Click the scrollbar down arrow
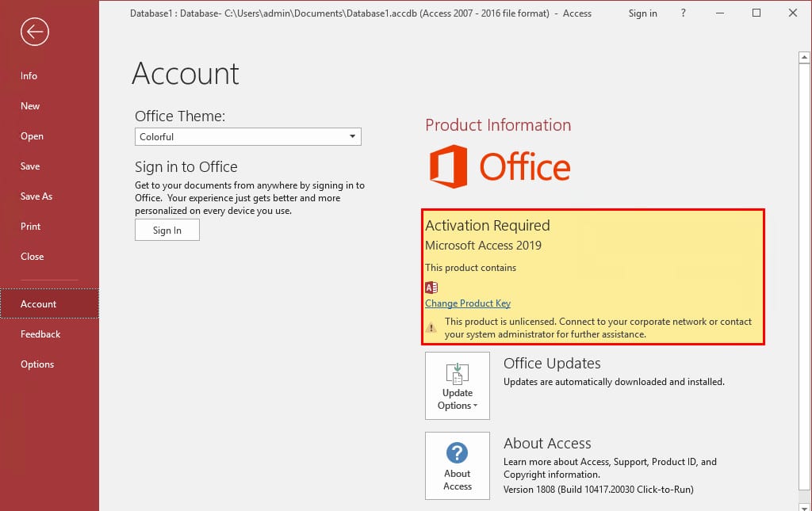Viewport: 812px width, 511px height. (x=804, y=506)
